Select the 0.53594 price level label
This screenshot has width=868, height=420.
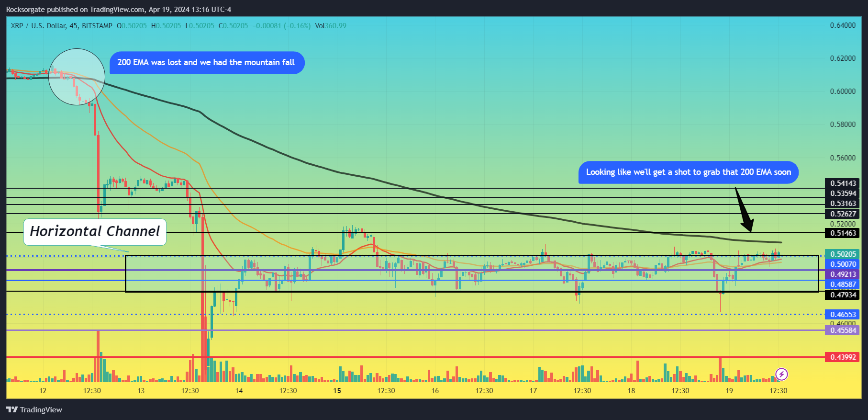click(x=842, y=193)
